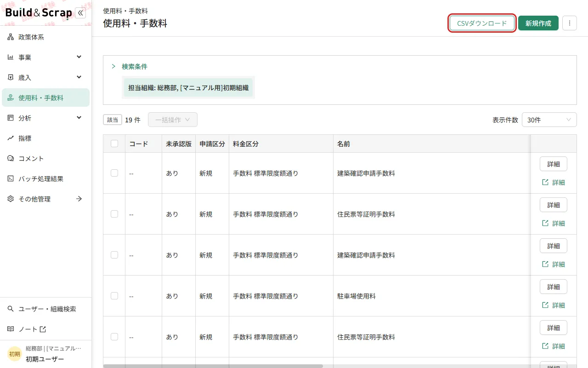The width and height of the screenshot is (588, 368).
Task: Select 使用料・手数料 in the sidebar menu
Action: pos(45,98)
